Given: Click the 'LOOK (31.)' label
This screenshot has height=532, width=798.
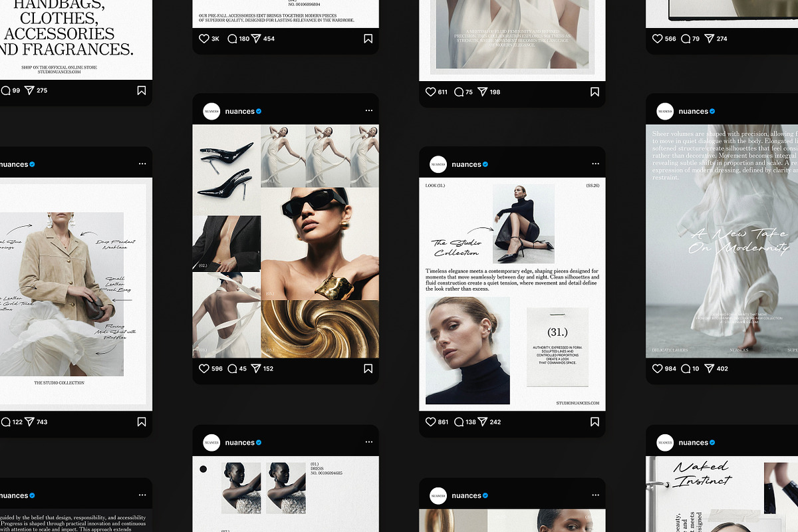Looking at the screenshot, I should click(x=436, y=186).
